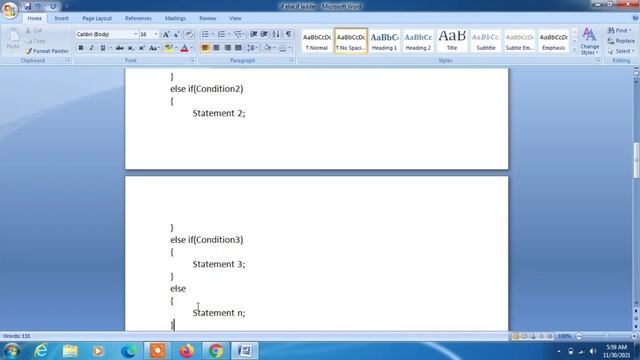Open the Insert tab

(x=62, y=18)
